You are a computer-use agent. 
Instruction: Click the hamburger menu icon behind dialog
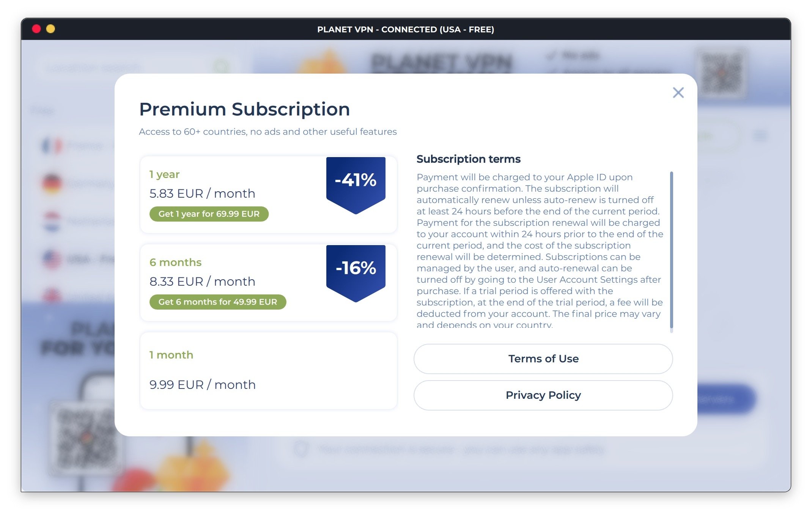[760, 135]
